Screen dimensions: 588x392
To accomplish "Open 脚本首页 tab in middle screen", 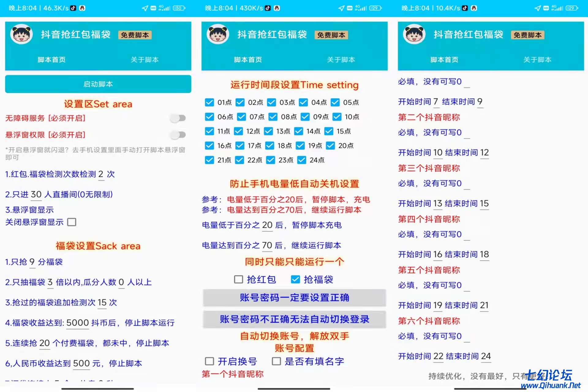I will [248, 59].
